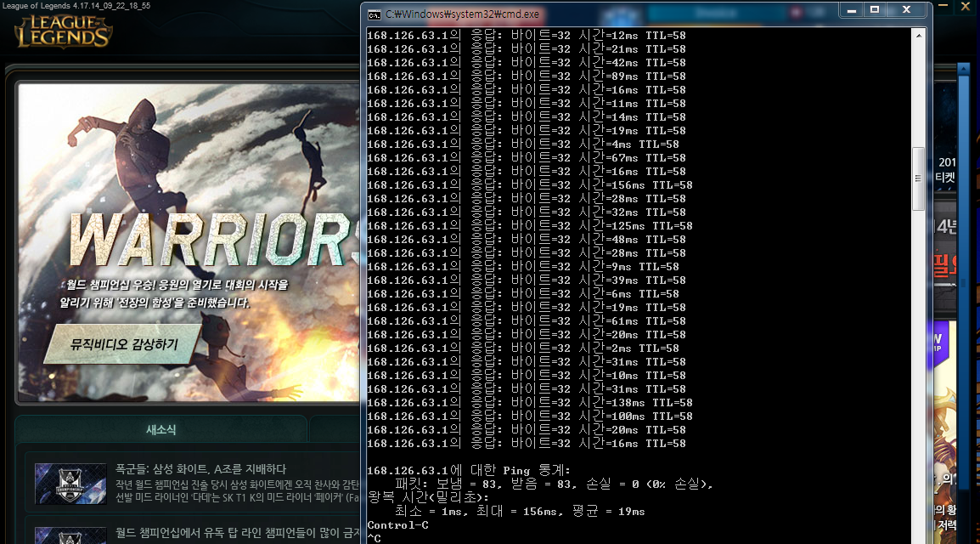980x544 pixels.
Task: Open thumbnail beside 폭군들 삼성 화이트 article
Action: (70, 484)
